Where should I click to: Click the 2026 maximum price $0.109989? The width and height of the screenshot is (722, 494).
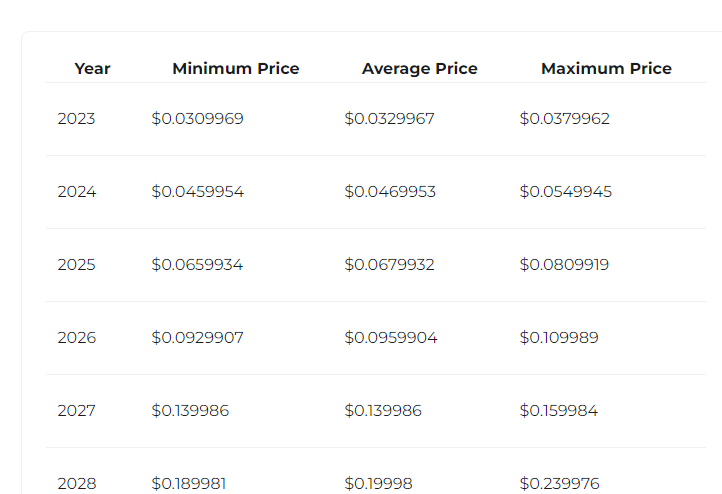pos(559,337)
